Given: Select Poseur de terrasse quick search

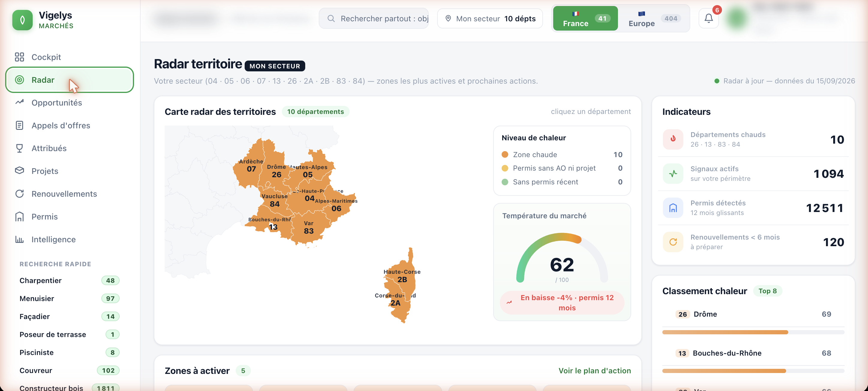Looking at the screenshot, I should 70,334.
